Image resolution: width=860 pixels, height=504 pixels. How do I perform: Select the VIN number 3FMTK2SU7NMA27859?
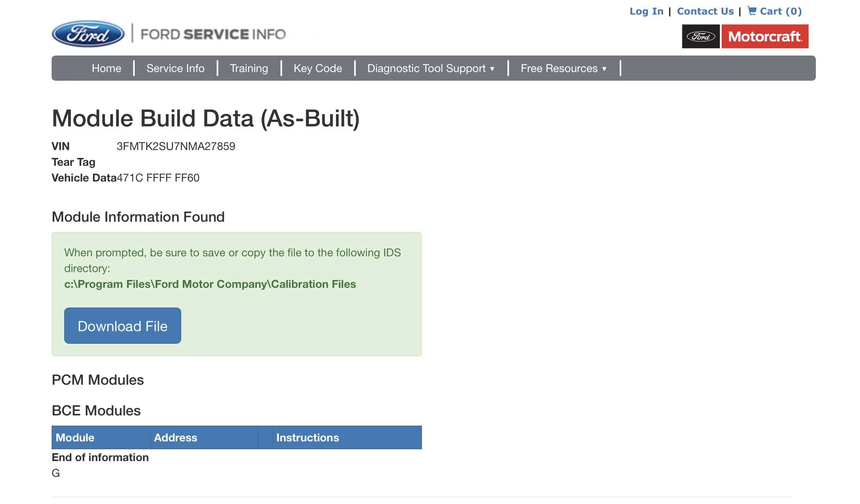(176, 146)
